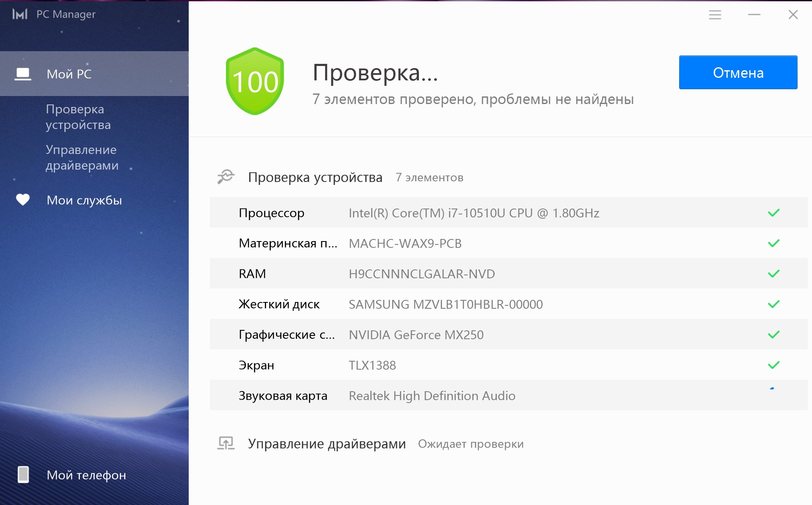Click the device check wrench icon
The height and width of the screenshot is (505, 812).
[226, 177]
